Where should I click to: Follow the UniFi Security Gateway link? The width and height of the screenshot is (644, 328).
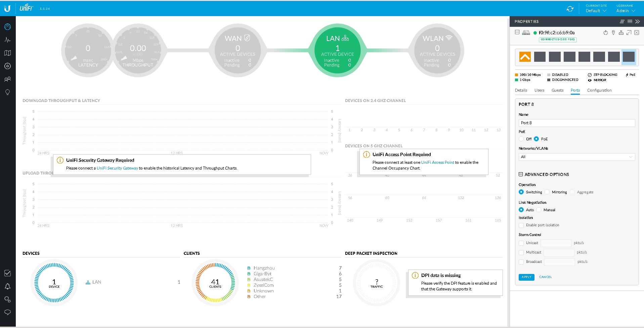point(117,168)
